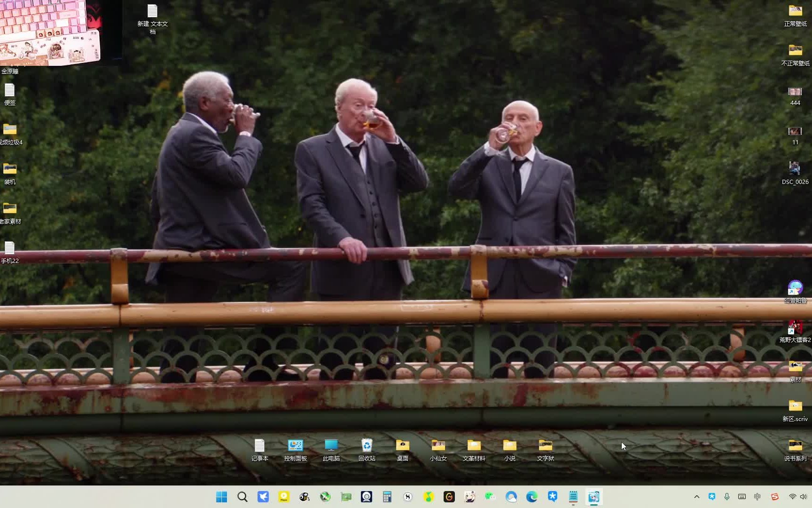This screenshot has width=812, height=508.
Task: Open the blue bird app in taskbar
Action: (263, 497)
